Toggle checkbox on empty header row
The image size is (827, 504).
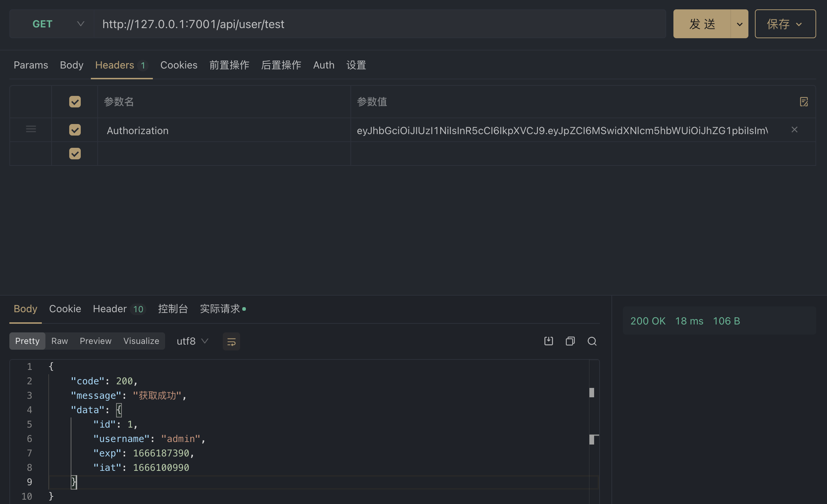[75, 154]
